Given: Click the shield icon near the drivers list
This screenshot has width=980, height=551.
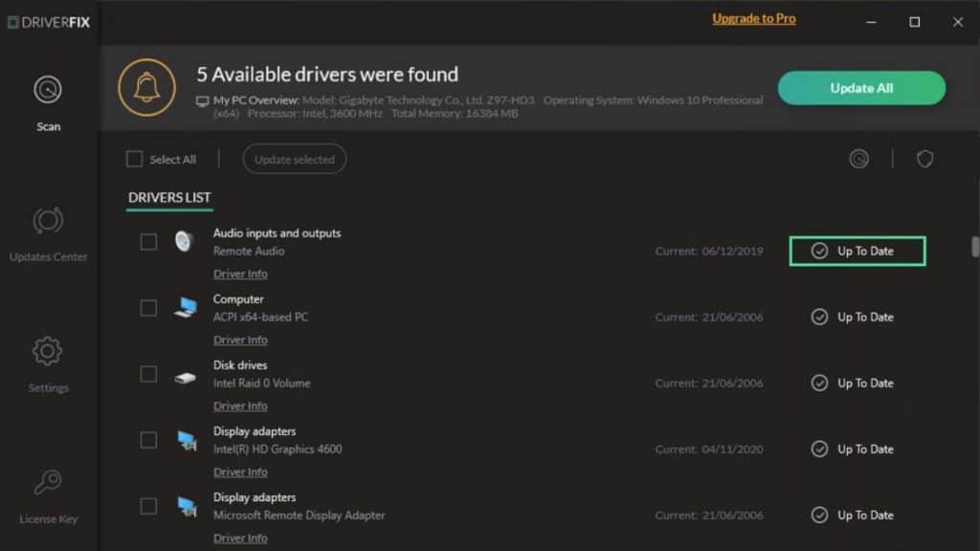Looking at the screenshot, I should click(924, 159).
